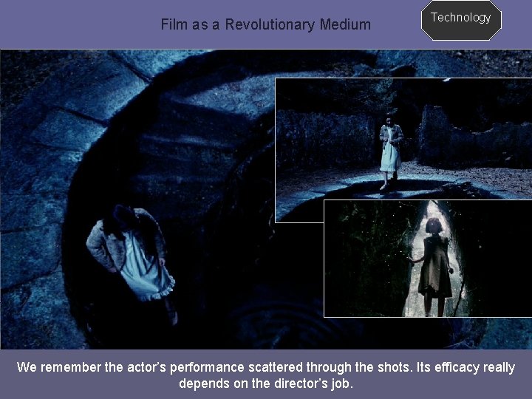Viewport: 532px width, 399px height.
Task: Click the dark stair steps in main image centre
Action: click(190, 149)
